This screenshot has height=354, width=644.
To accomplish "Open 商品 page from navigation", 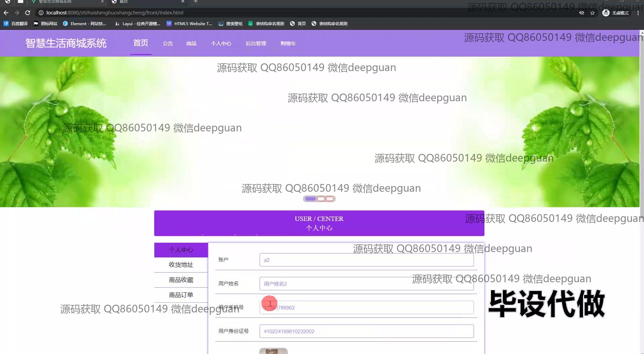I will 191,44.
